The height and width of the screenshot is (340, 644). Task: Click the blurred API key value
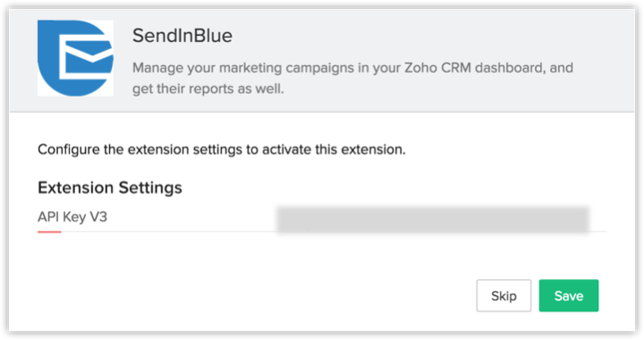(x=433, y=220)
